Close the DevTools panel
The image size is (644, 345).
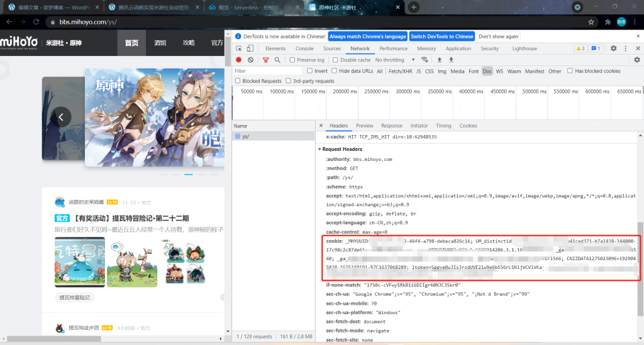[638, 48]
